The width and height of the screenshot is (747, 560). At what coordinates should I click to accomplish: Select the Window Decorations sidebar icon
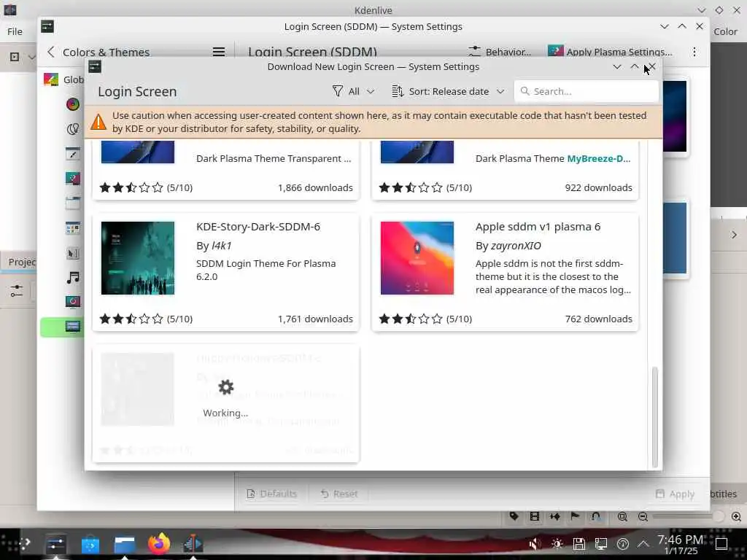click(x=72, y=203)
